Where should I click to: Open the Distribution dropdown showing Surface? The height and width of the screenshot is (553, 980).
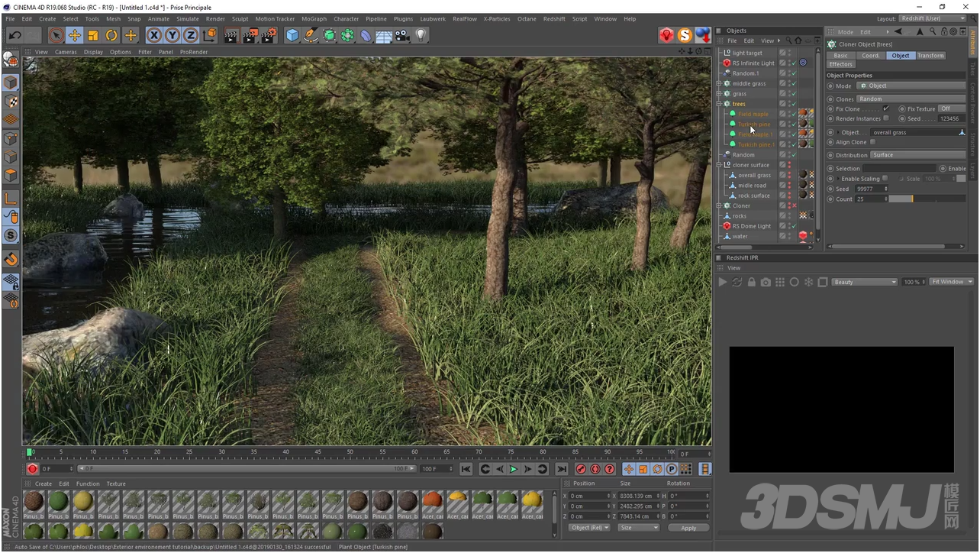918,155
